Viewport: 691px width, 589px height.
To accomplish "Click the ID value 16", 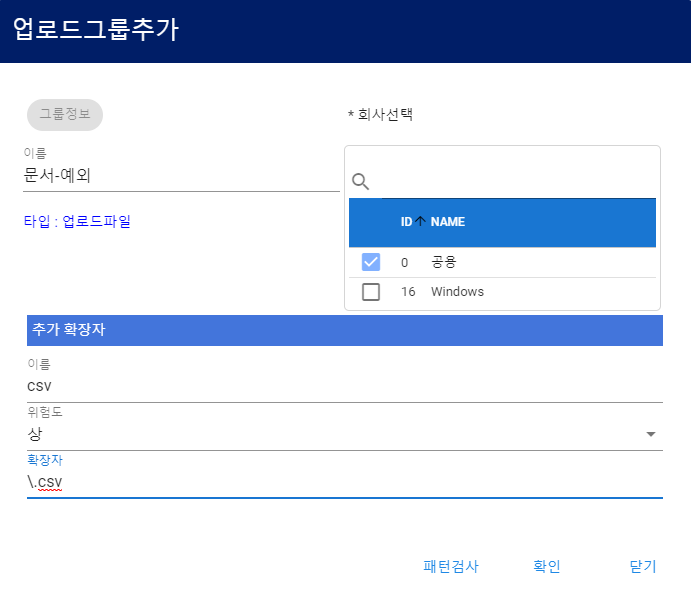I will pos(408,292).
